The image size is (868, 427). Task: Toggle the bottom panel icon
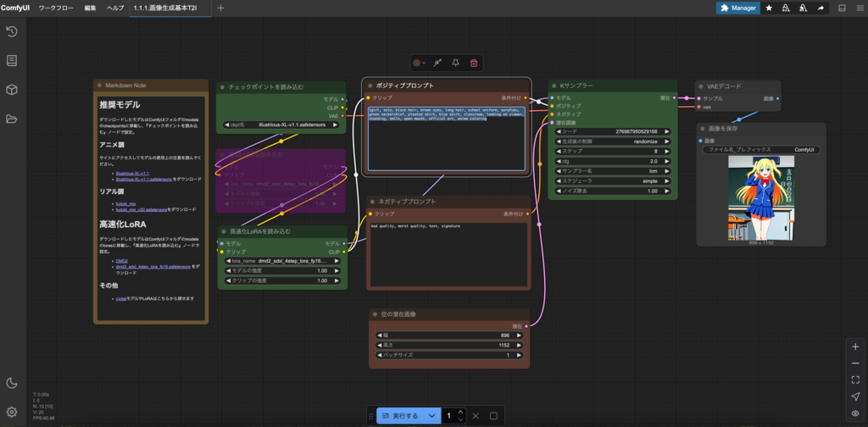842,8
